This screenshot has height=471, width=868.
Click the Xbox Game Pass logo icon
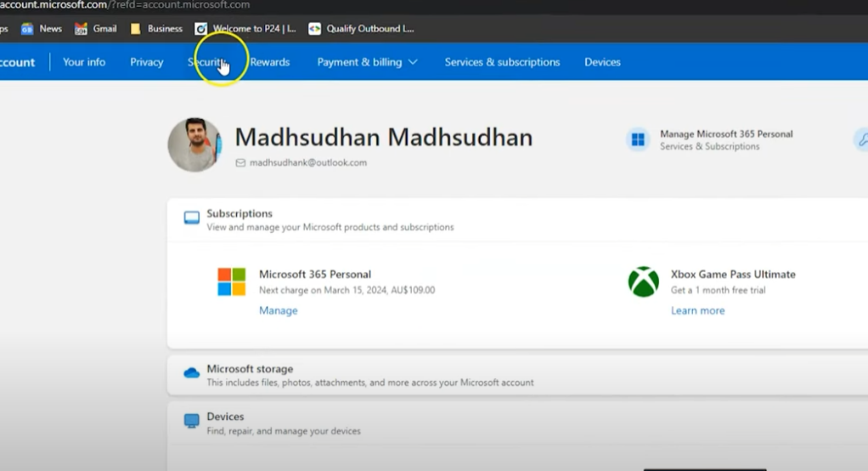[x=643, y=281]
